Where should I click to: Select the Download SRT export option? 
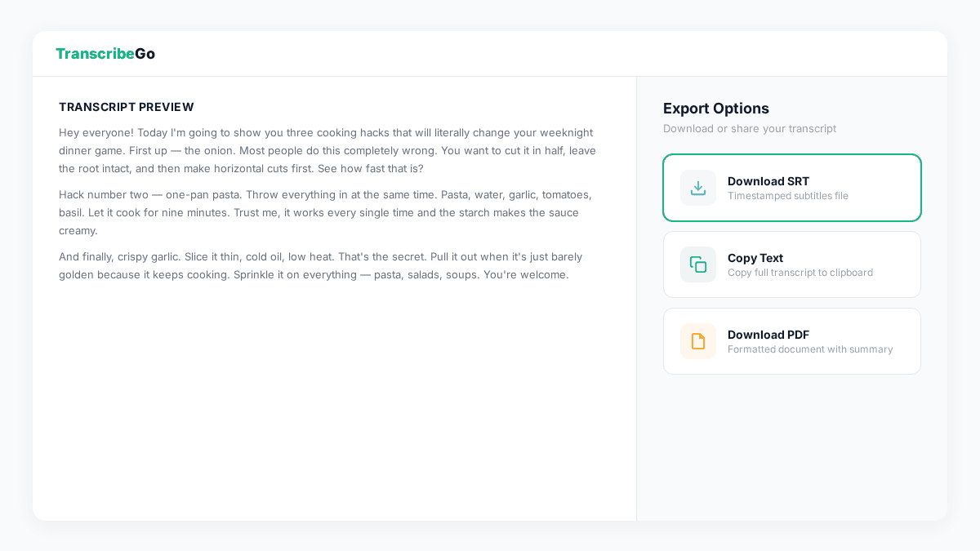pos(792,188)
